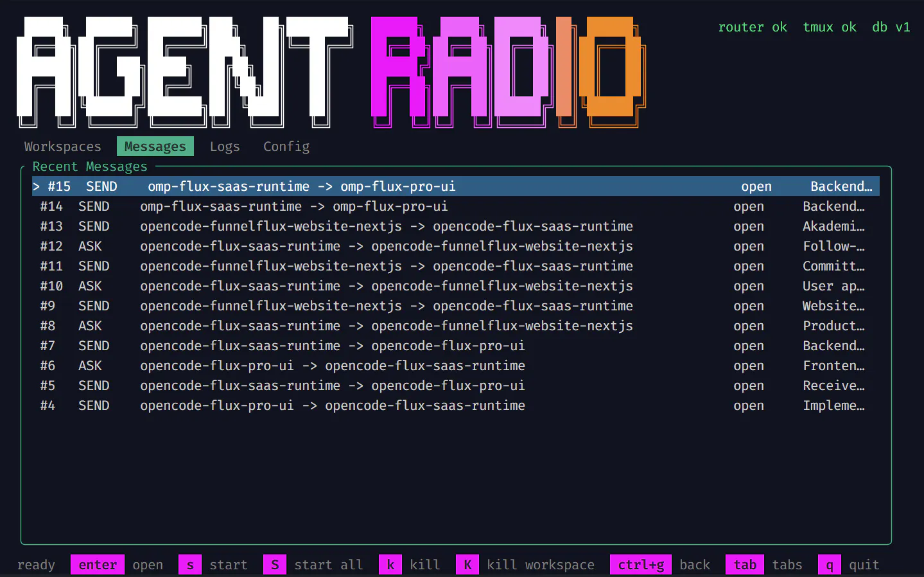This screenshot has width=924, height=577.
Task: Click the 'q' quit key badge
Action: coord(830,565)
